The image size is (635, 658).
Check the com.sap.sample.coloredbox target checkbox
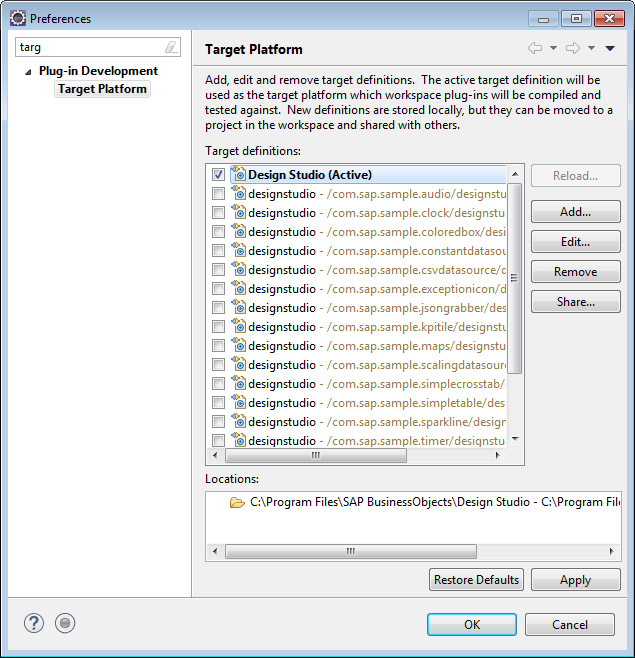coord(218,232)
